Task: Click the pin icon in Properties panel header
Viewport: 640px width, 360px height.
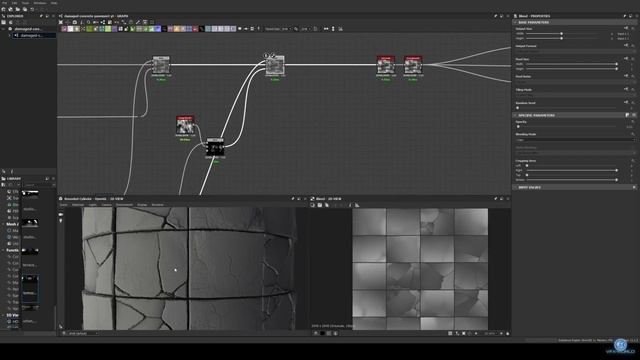Action: [x=624, y=16]
